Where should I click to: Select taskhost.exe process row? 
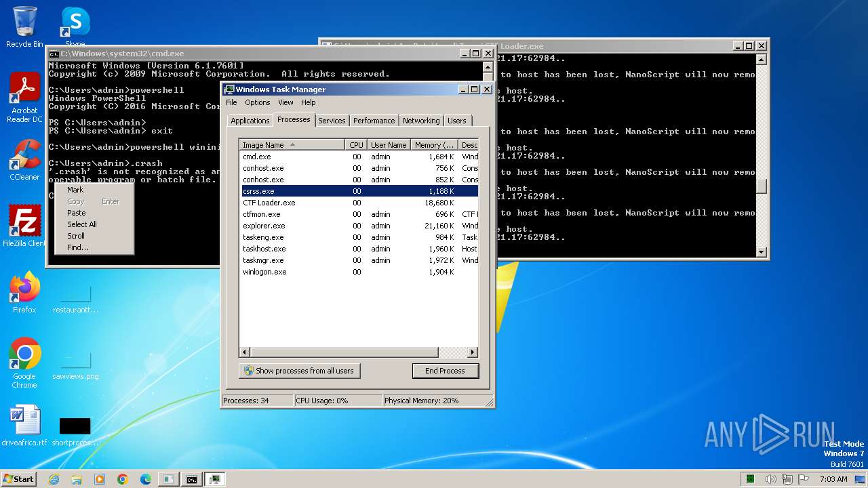[359, 249]
